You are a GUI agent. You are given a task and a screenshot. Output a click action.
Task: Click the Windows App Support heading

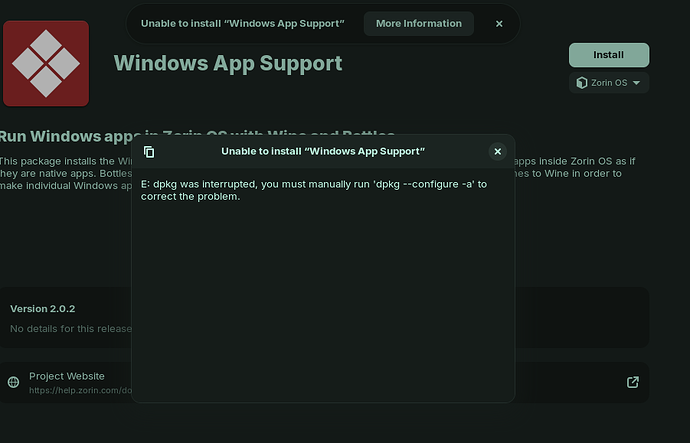(x=228, y=63)
